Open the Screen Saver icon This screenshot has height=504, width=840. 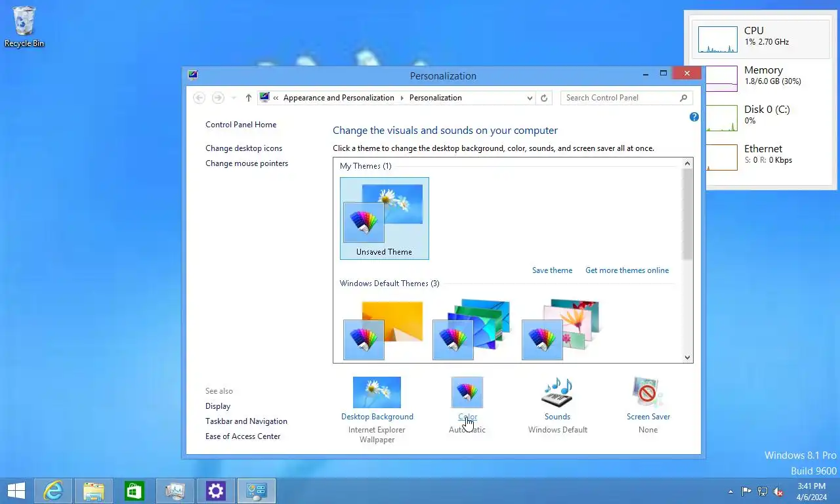(x=648, y=392)
